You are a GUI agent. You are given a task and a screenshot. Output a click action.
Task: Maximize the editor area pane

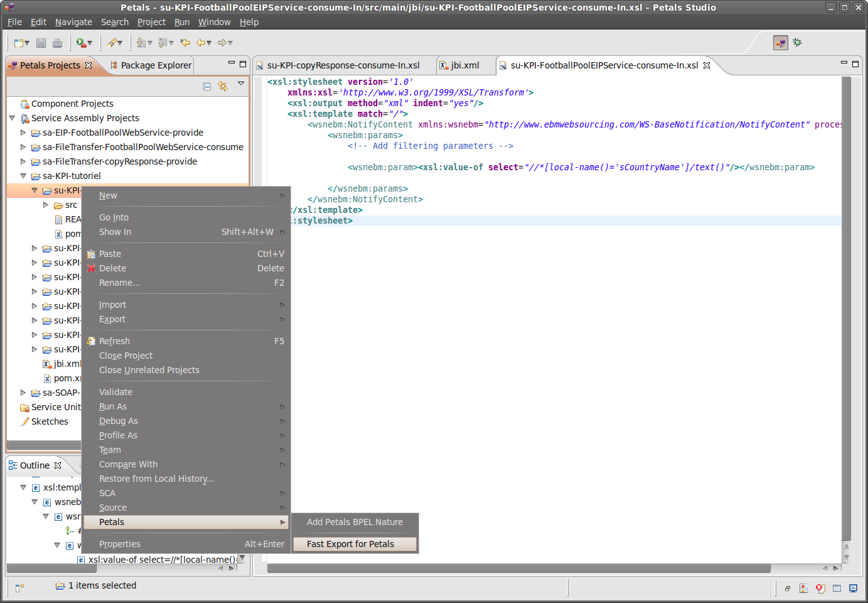point(855,63)
